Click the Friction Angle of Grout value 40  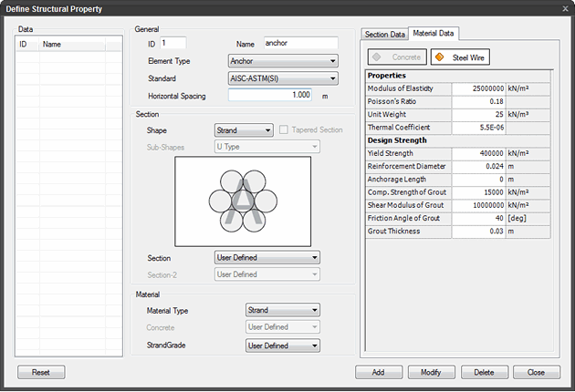478,219
